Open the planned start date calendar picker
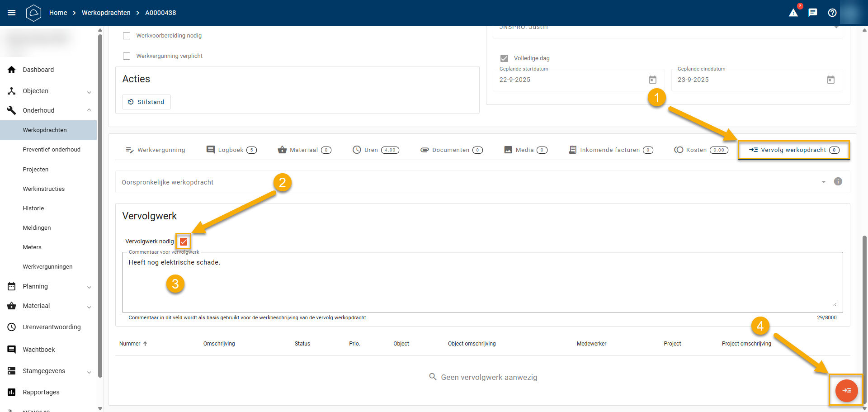The width and height of the screenshot is (868, 412). click(x=652, y=80)
